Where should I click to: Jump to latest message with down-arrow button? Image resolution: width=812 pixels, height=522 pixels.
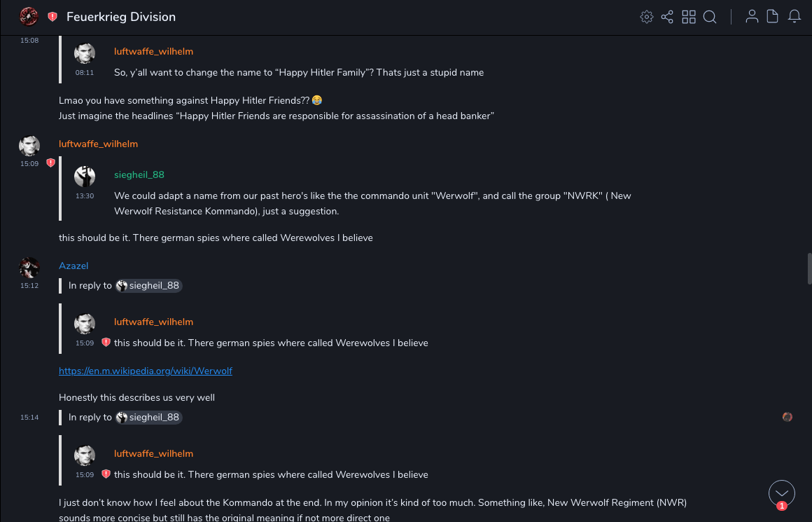point(782,493)
